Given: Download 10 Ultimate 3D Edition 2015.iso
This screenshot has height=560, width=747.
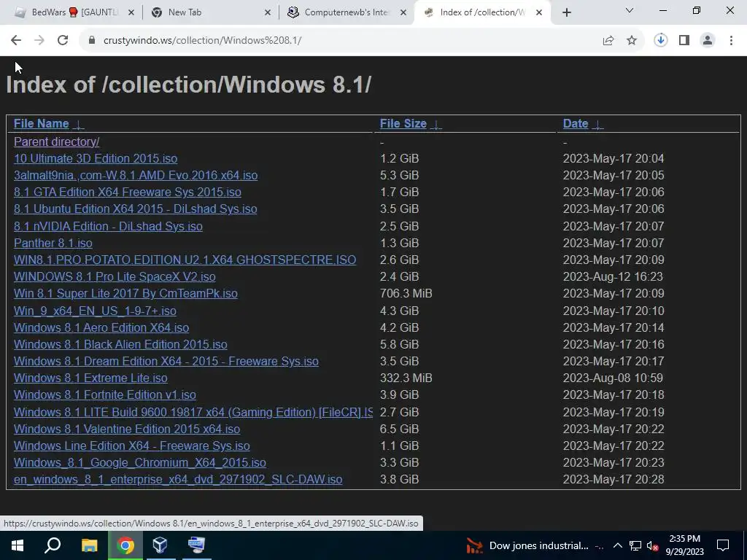Looking at the screenshot, I should 96,158.
